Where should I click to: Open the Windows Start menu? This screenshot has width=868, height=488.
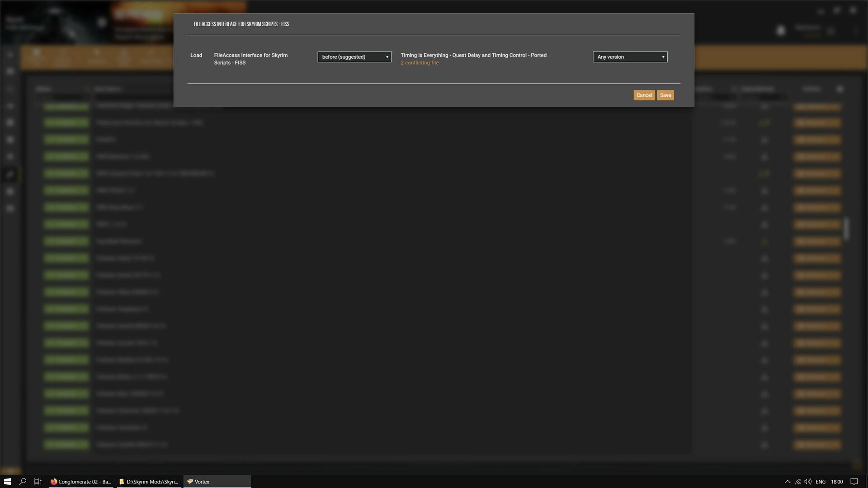pos(7,482)
